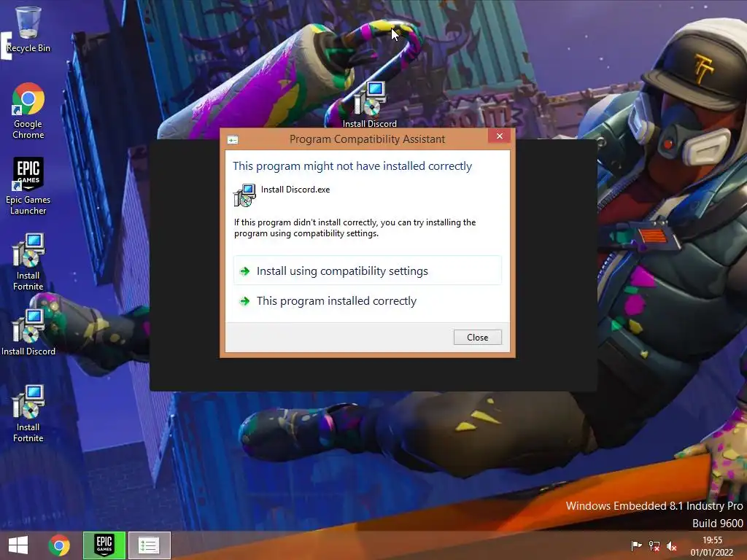This screenshot has width=747, height=560.
Task: Switch to Epic Games in the taskbar
Action: pyautogui.click(x=104, y=545)
